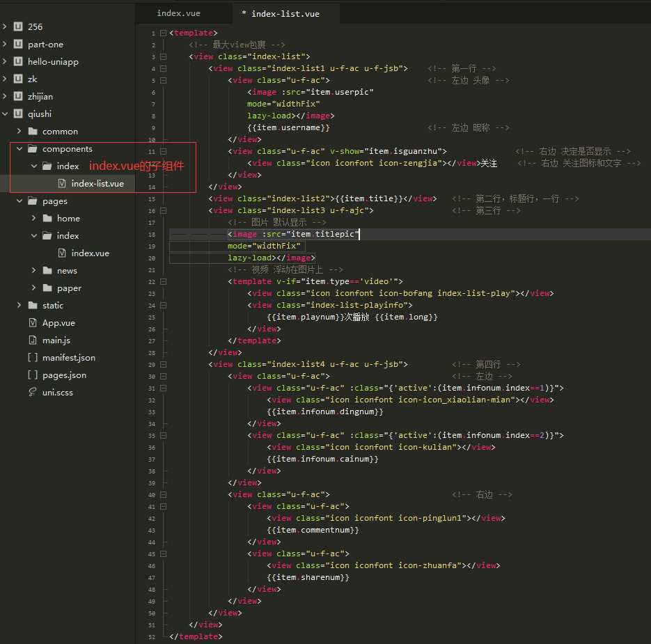The image size is (651, 644).
Task: Fold the index-list3 view at line 16
Action: point(163,210)
